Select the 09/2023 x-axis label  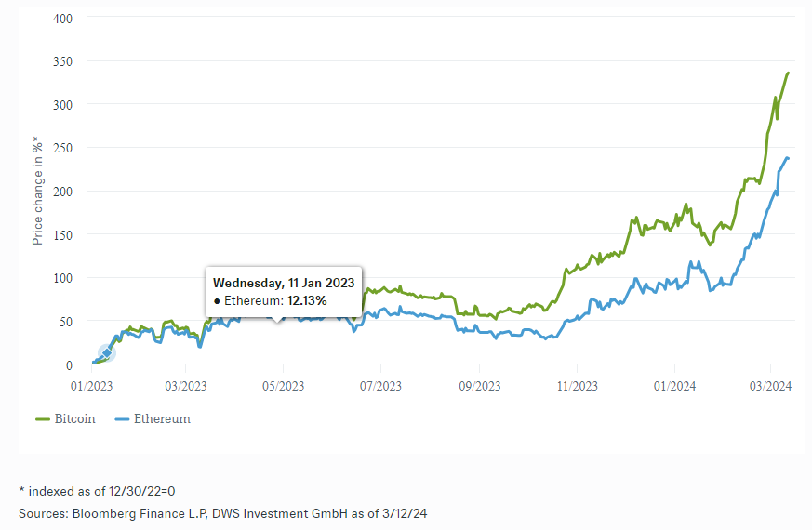click(x=477, y=385)
